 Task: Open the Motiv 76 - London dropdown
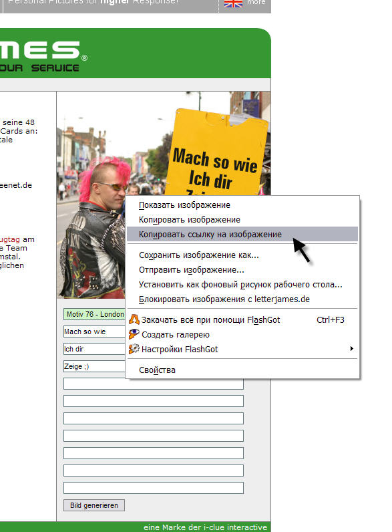94,314
